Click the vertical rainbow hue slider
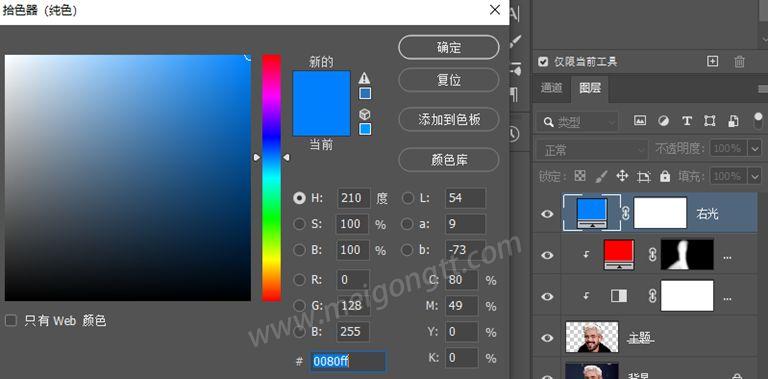This screenshot has height=379, width=768. (271, 177)
